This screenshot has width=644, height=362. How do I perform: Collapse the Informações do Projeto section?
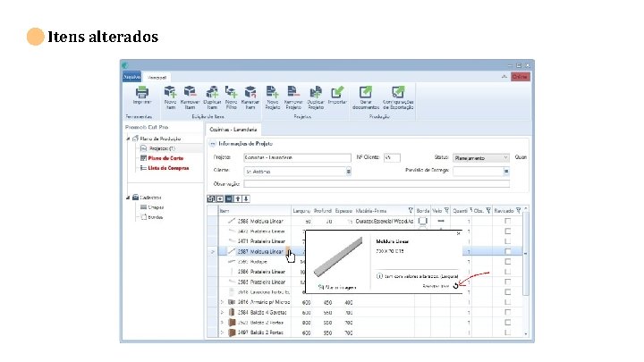212,144
